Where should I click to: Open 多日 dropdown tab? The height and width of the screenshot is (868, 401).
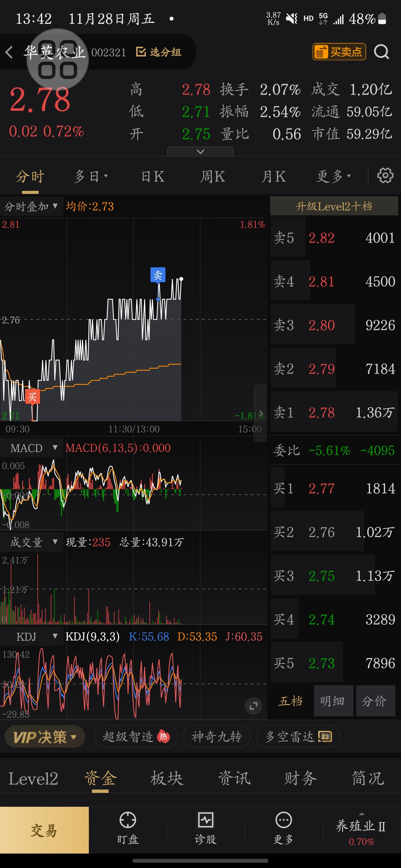pos(91,176)
